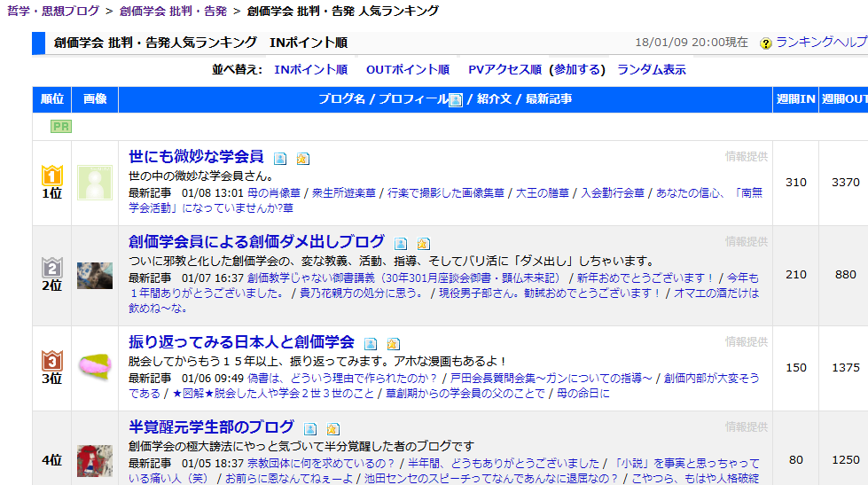Open article 半年間、どうもありがとうございました
The height and width of the screenshot is (485, 868).
pyautogui.click(x=504, y=464)
